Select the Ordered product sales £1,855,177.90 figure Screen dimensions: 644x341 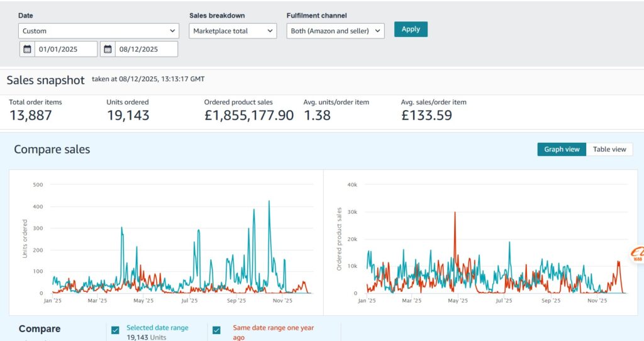coord(248,115)
